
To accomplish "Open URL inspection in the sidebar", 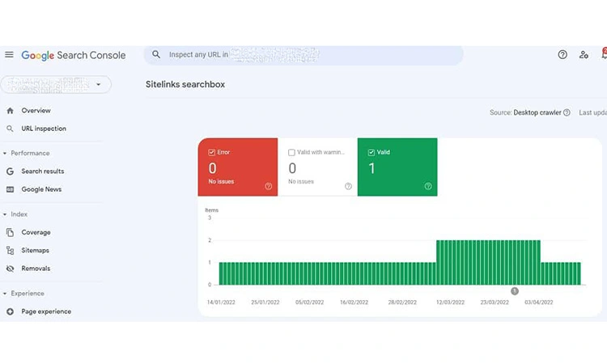I will tap(44, 129).
